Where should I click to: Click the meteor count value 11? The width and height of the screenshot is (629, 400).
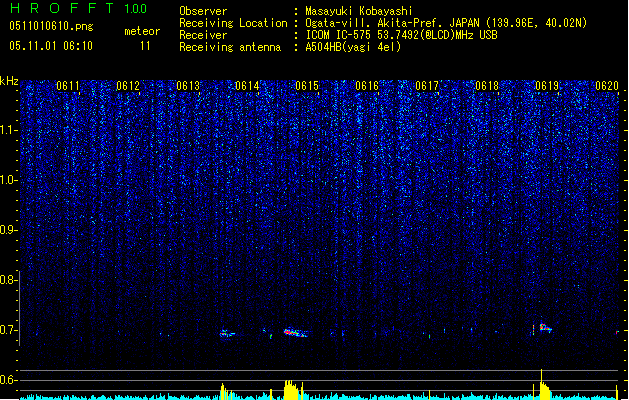pos(145,46)
